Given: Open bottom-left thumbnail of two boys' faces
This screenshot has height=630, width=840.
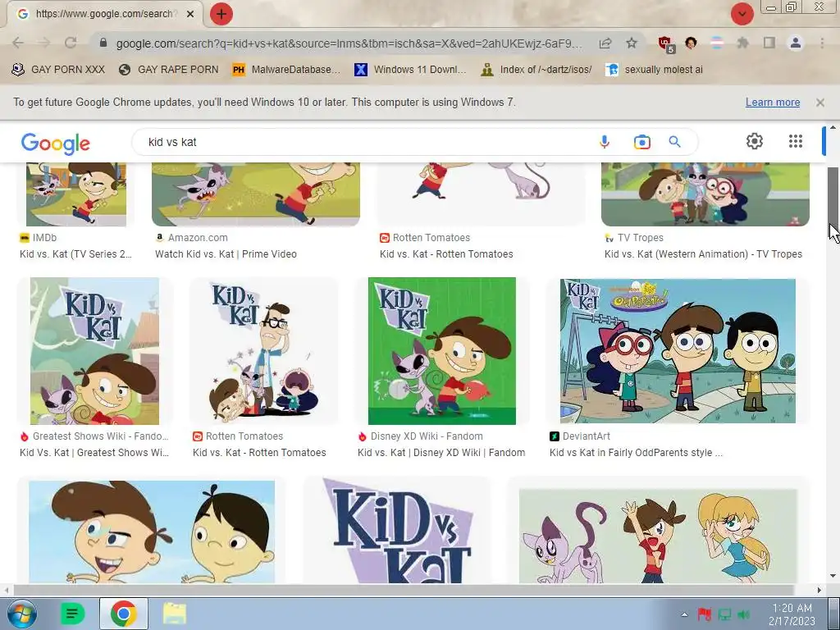Looking at the screenshot, I should 152,532.
